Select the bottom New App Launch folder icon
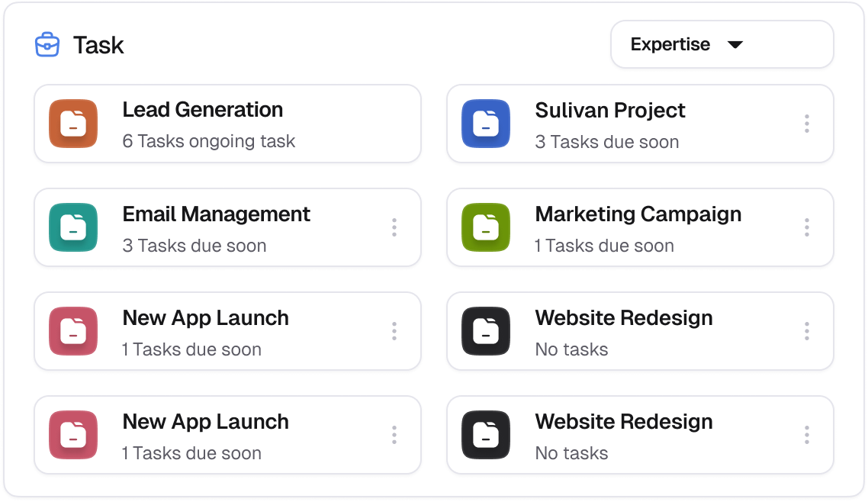The height and width of the screenshot is (502, 868). point(72,435)
